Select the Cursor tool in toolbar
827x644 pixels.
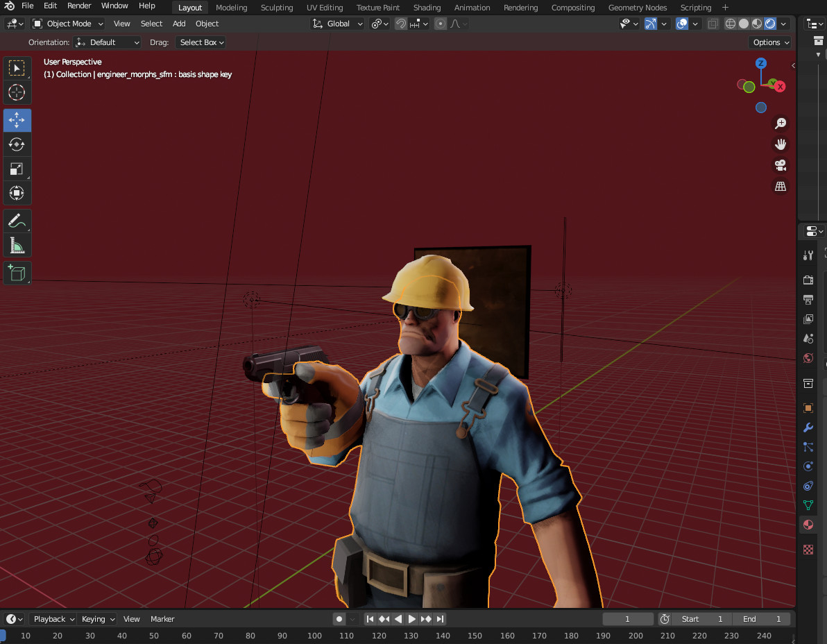click(x=17, y=92)
